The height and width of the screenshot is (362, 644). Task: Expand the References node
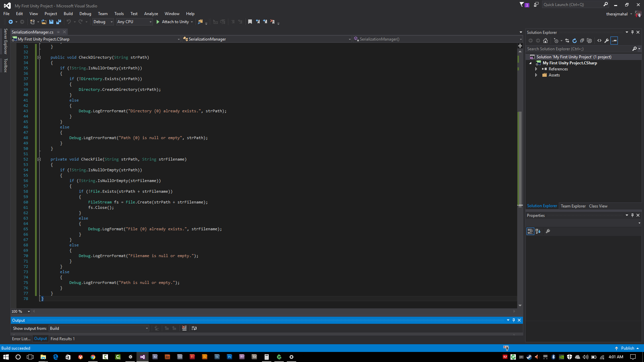[x=536, y=69]
